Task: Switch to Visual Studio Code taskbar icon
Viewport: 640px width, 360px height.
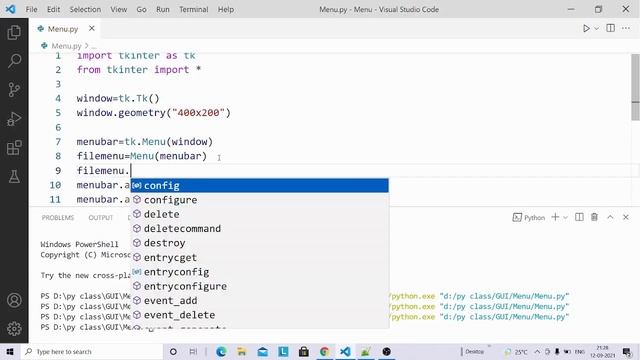Action: pos(345,351)
